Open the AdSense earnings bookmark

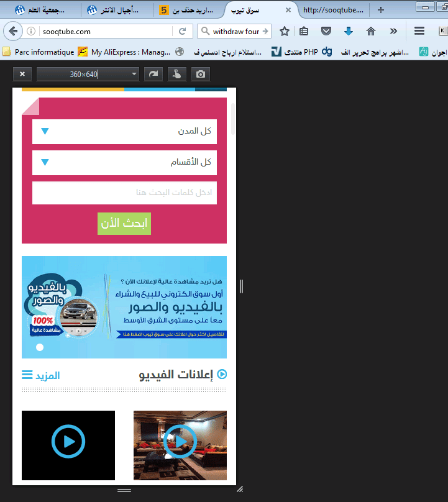[218, 52]
